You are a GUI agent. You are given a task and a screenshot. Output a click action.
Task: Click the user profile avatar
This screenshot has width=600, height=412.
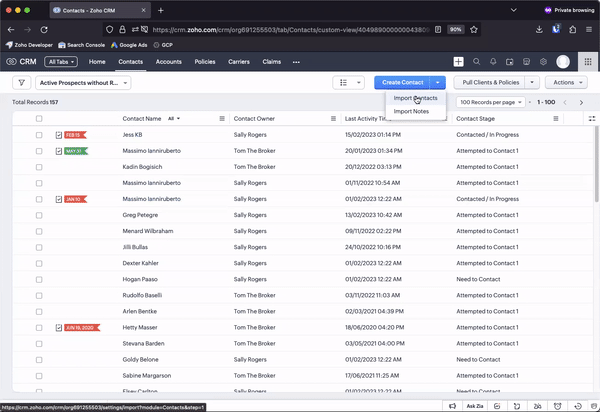tap(563, 62)
